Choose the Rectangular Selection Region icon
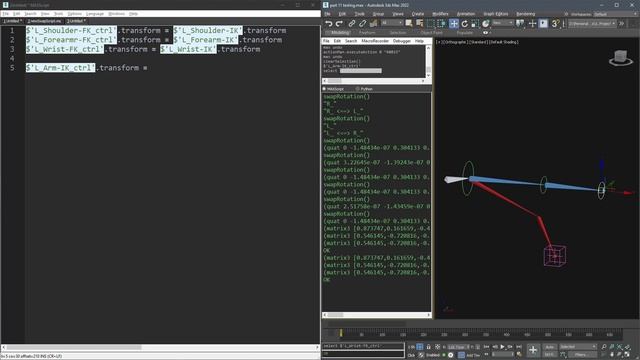Screen dimensions: 640x360 [431, 24]
